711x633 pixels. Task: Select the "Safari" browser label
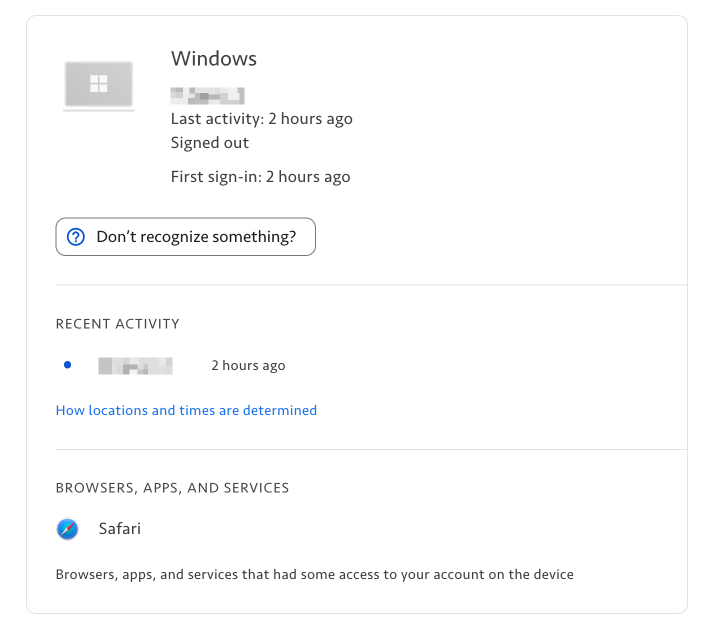(119, 529)
